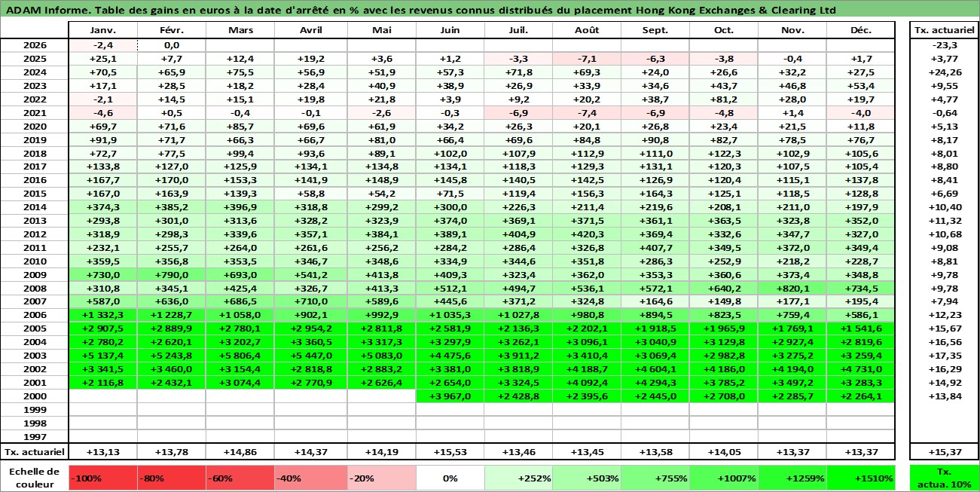Select the 'Tx. actuariel' column header at top right

tap(944, 30)
